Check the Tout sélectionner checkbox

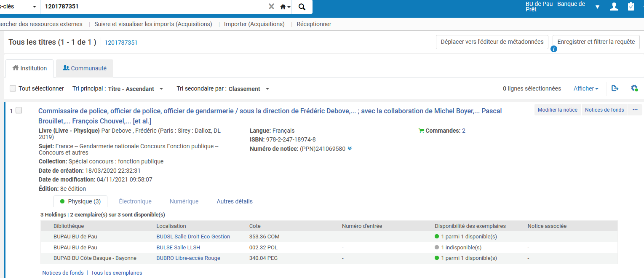click(13, 88)
